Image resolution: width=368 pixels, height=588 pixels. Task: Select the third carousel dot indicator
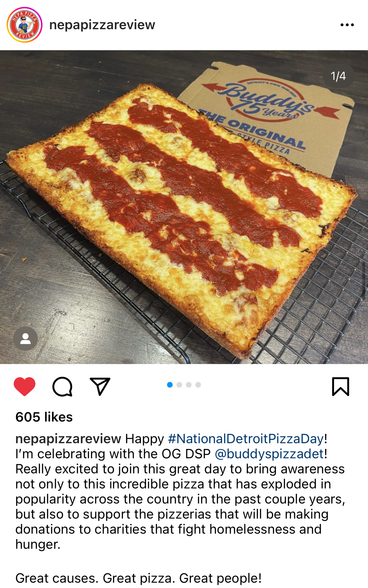point(189,385)
